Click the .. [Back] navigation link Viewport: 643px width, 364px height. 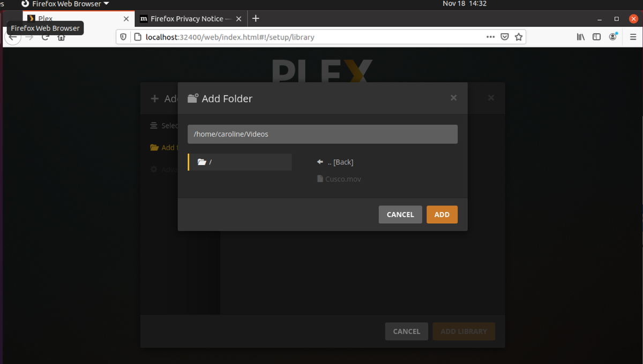pos(335,162)
